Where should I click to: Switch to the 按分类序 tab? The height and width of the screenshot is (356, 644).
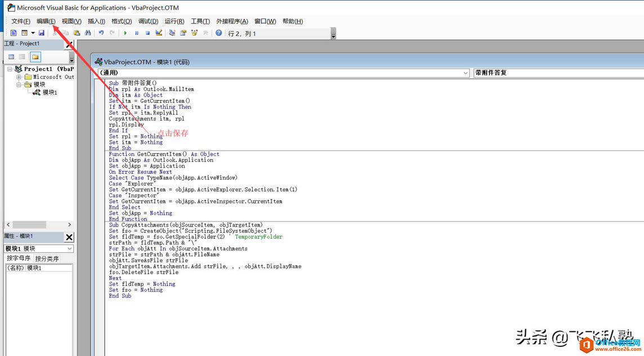(x=47, y=259)
